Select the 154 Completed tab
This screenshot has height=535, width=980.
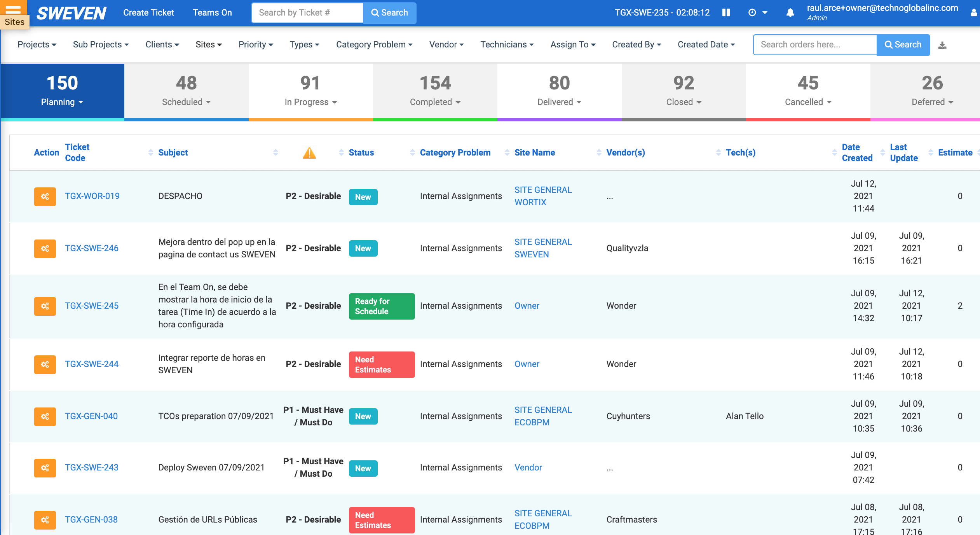point(435,92)
